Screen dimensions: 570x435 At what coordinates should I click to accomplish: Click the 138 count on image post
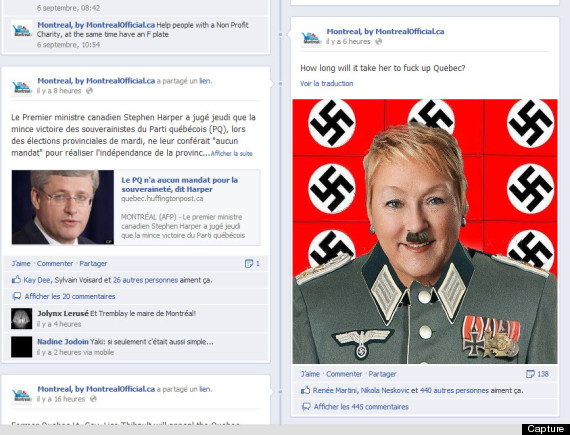pyautogui.click(x=543, y=374)
